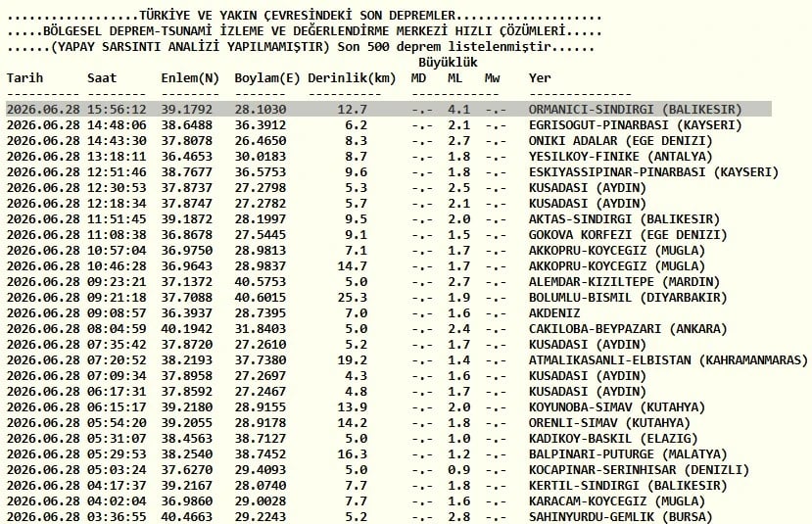The width and height of the screenshot is (812, 524).
Task: Click the Mw column header
Action: 492,78
